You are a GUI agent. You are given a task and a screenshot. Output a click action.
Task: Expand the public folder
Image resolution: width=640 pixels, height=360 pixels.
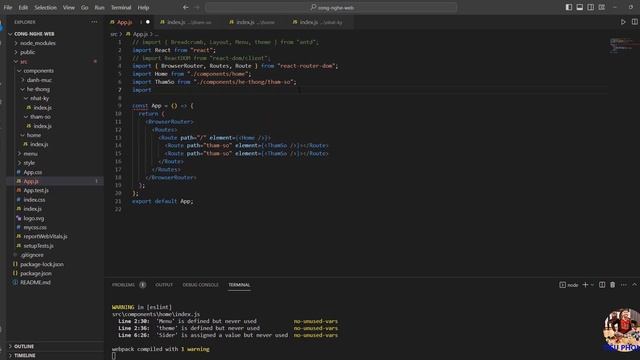(27, 52)
